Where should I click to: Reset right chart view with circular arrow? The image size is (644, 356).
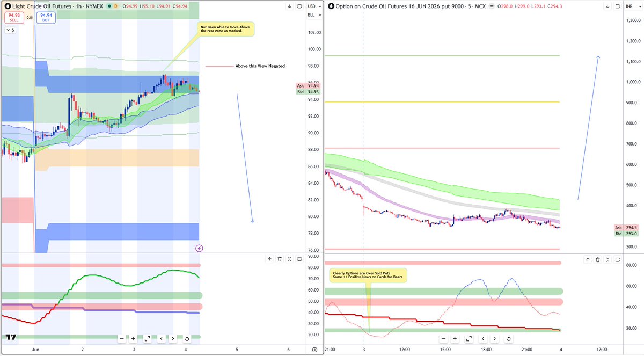pos(508,339)
